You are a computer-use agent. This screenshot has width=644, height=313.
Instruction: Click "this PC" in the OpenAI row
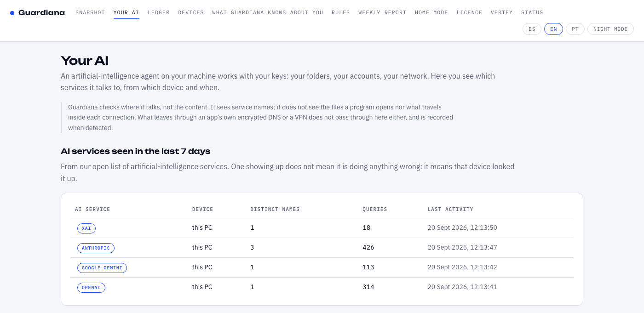coord(202,287)
